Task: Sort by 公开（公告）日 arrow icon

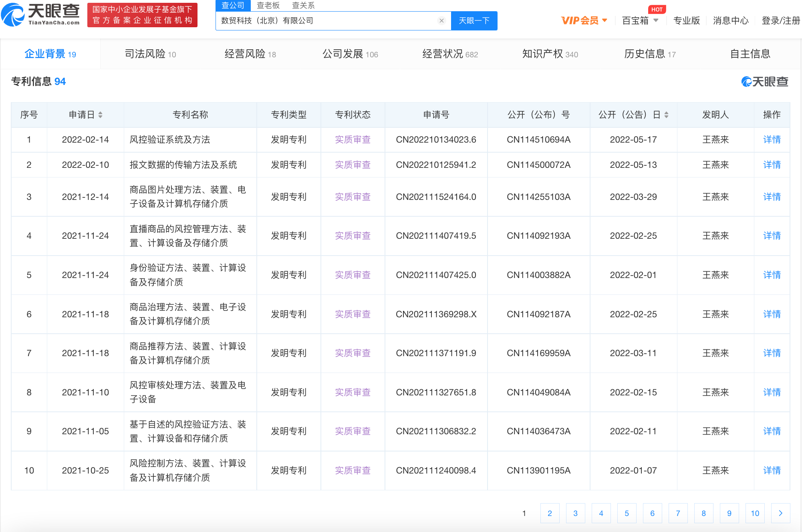Action: pos(666,115)
